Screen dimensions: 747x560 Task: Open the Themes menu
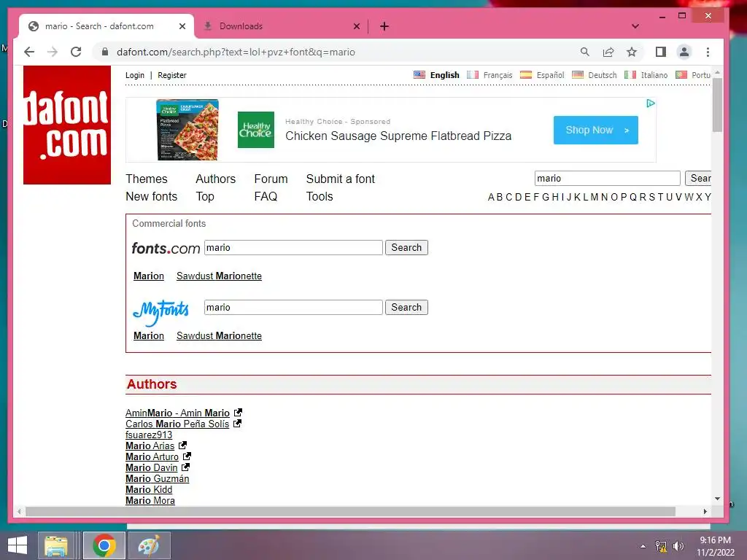coord(146,179)
